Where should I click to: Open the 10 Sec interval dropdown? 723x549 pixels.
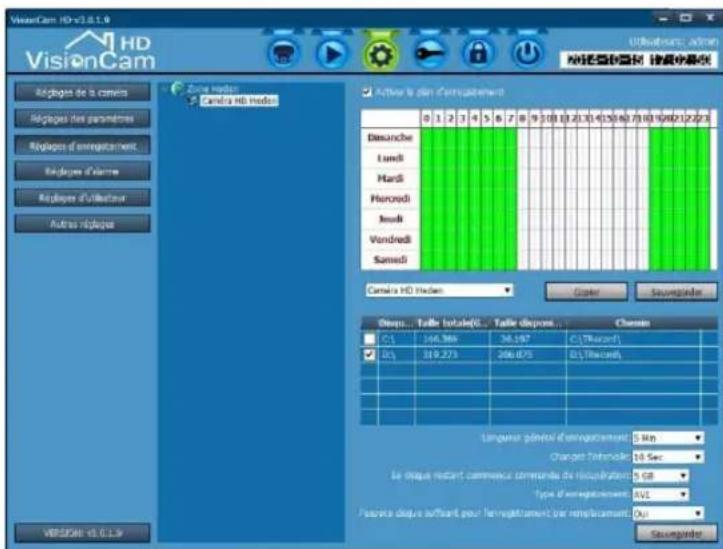[x=668, y=457]
